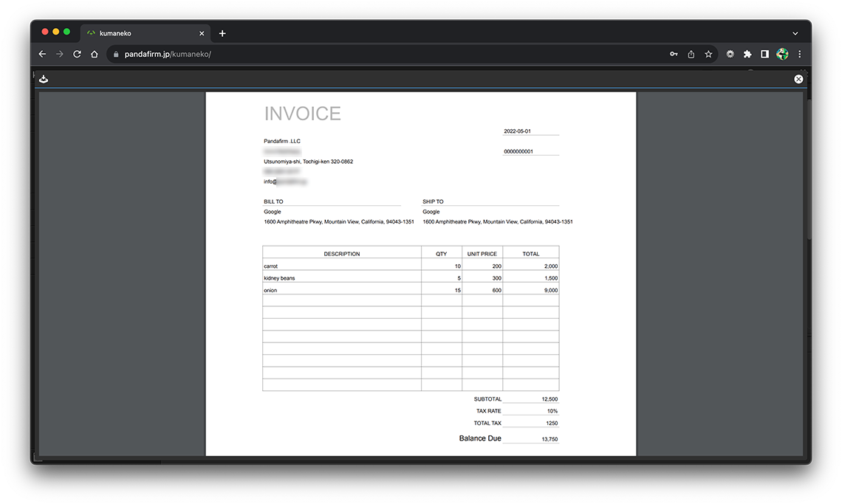
Task: Share this page using the share icon
Action: click(x=691, y=54)
